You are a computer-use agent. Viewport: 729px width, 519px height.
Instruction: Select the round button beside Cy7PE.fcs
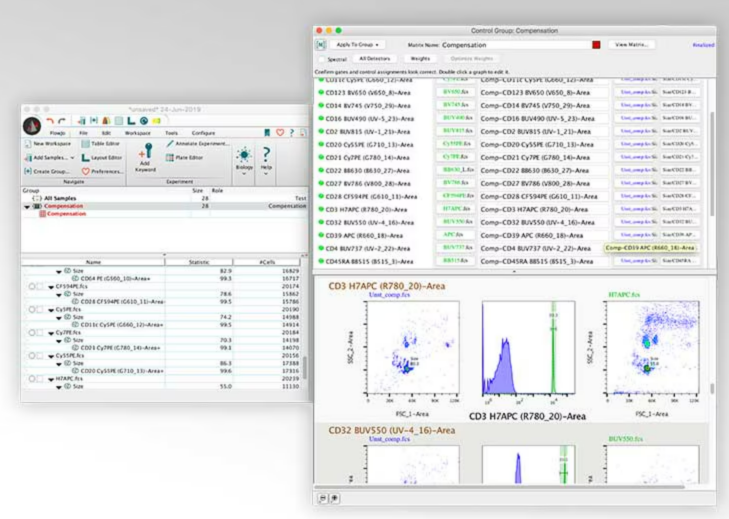point(32,333)
